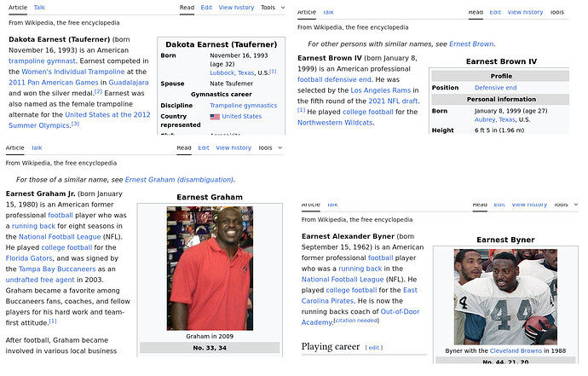Open the Tools dropdown on Dakota Earnest page
The height and width of the screenshot is (376, 588).
(272, 7)
